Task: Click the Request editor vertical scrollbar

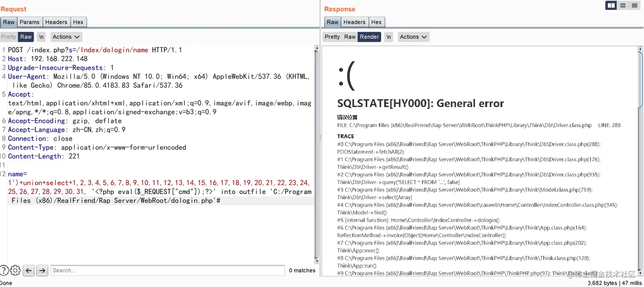Action: pyautogui.click(x=316, y=154)
